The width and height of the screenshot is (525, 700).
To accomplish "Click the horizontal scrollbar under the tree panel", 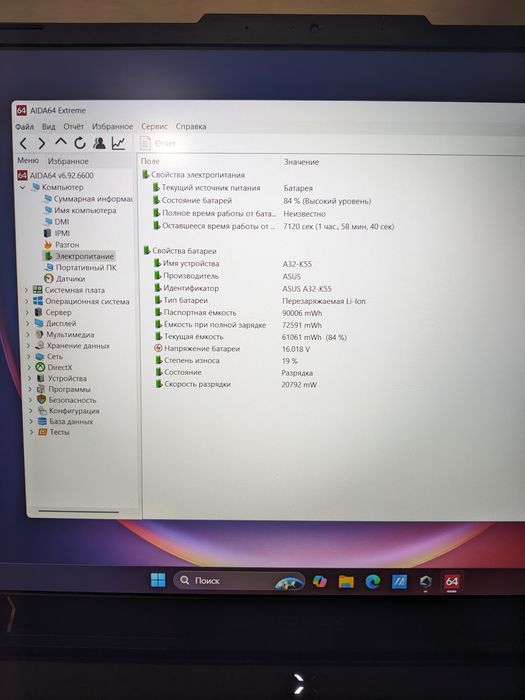I will point(79,512).
